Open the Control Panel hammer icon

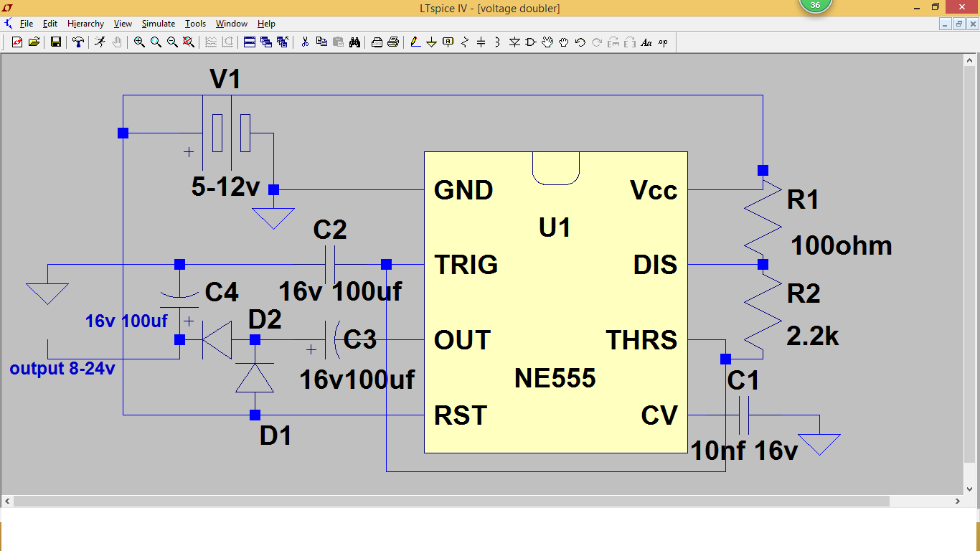[77, 42]
